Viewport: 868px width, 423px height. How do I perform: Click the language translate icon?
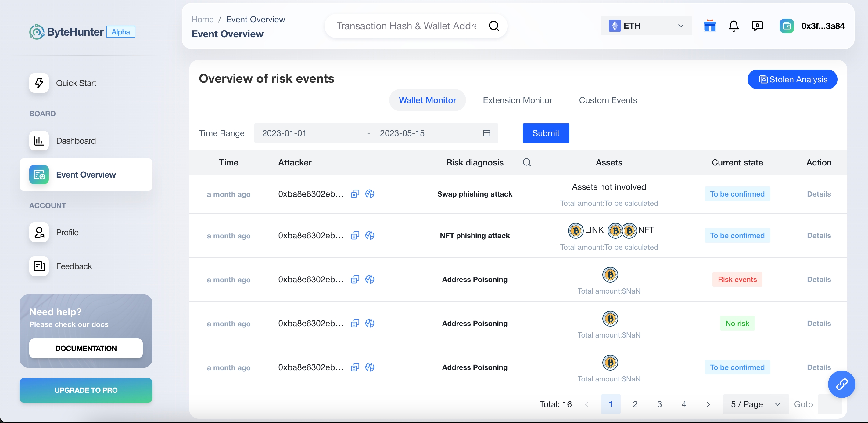pos(757,26)
